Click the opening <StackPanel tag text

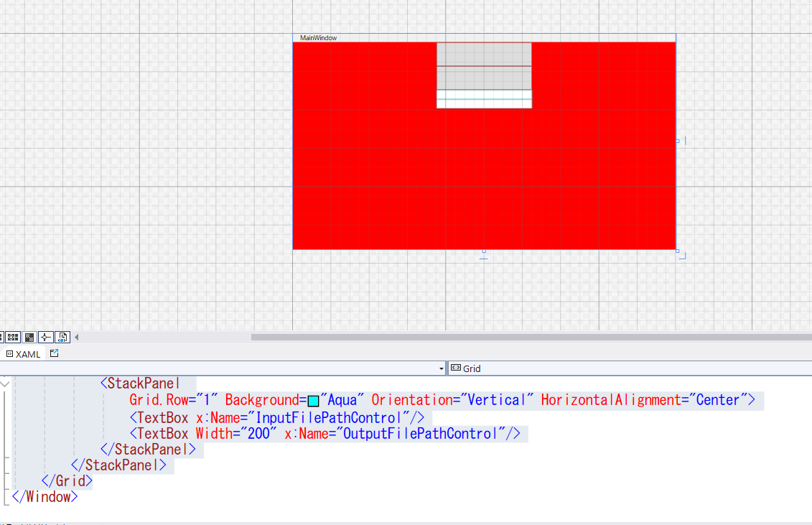click(140, 384)
